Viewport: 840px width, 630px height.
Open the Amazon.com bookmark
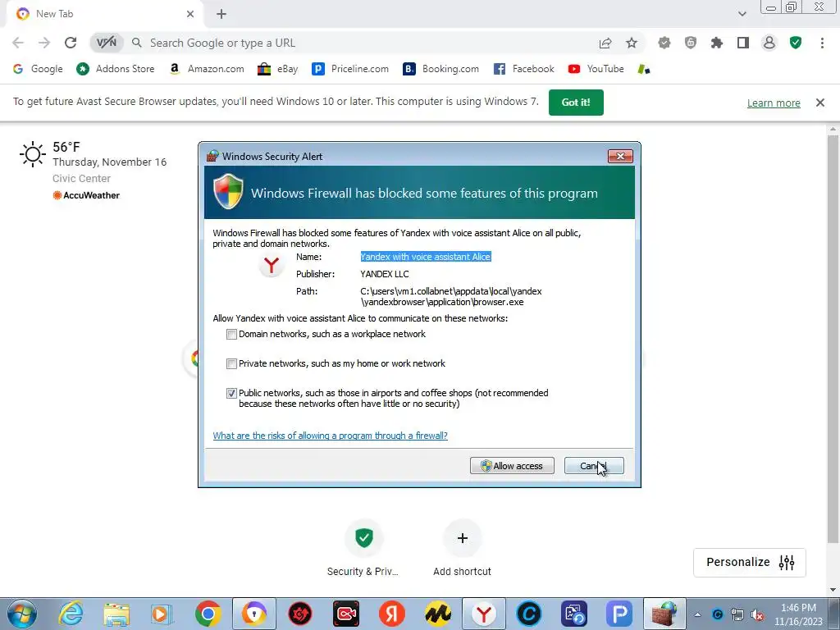coord(206,69)
